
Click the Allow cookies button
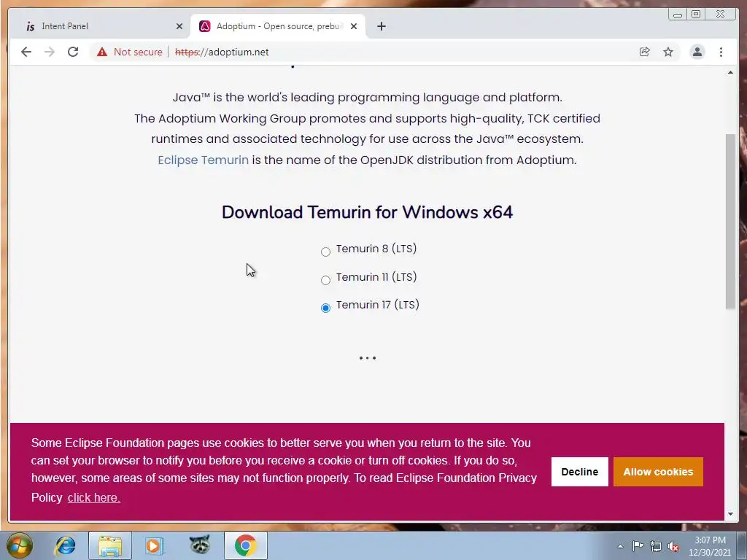(658, 472)
